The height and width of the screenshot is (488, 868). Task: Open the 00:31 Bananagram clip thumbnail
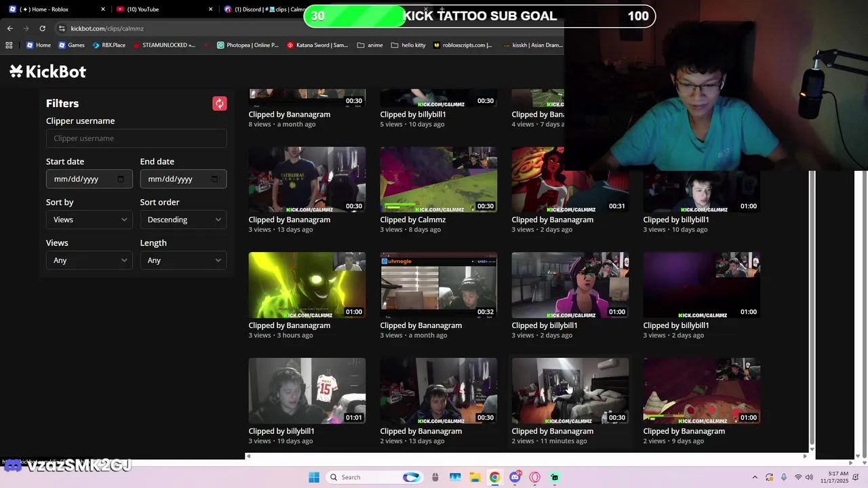(x=570, y=180)
